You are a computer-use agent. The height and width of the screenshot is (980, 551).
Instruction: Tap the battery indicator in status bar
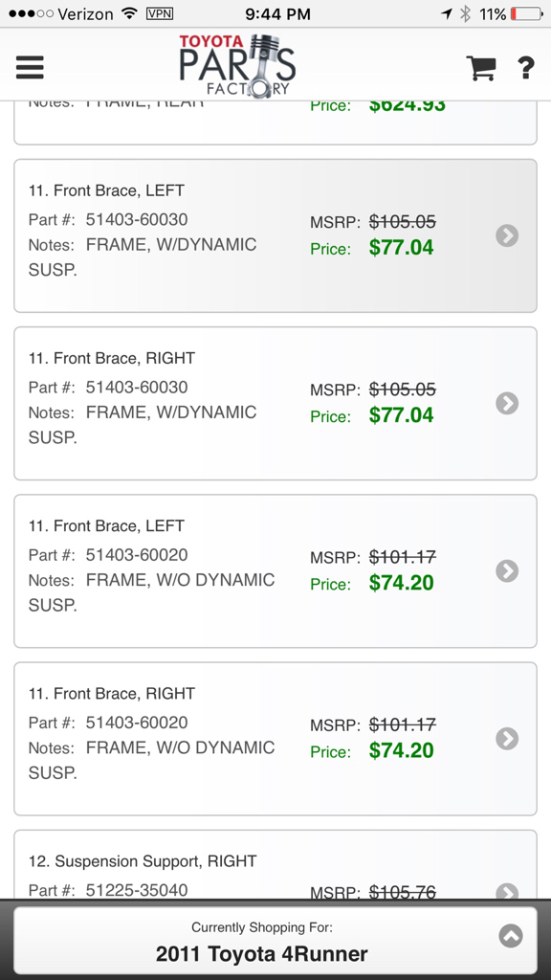pyautogui.click(x=527, y=13)
